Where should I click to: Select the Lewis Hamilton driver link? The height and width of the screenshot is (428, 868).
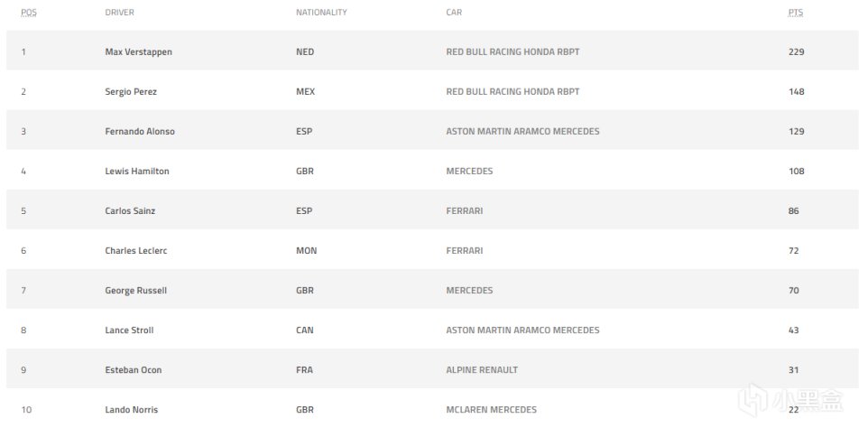(x=137, y=171)
